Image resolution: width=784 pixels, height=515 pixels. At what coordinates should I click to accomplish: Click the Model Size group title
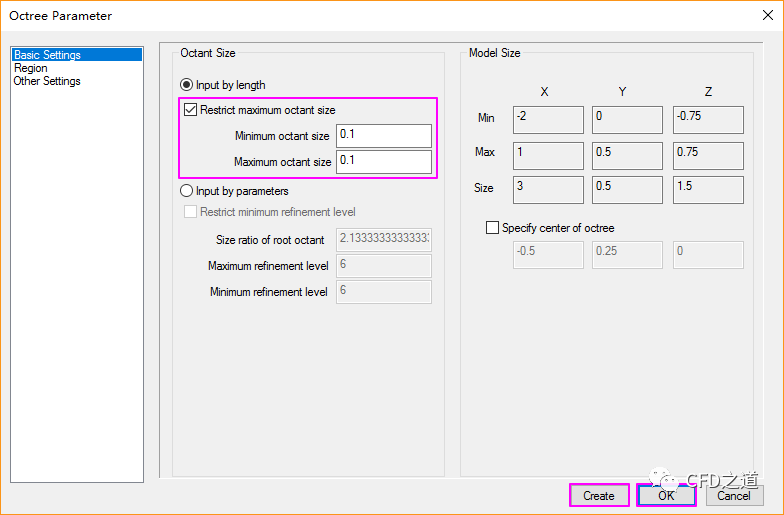[x=494, y=53]
